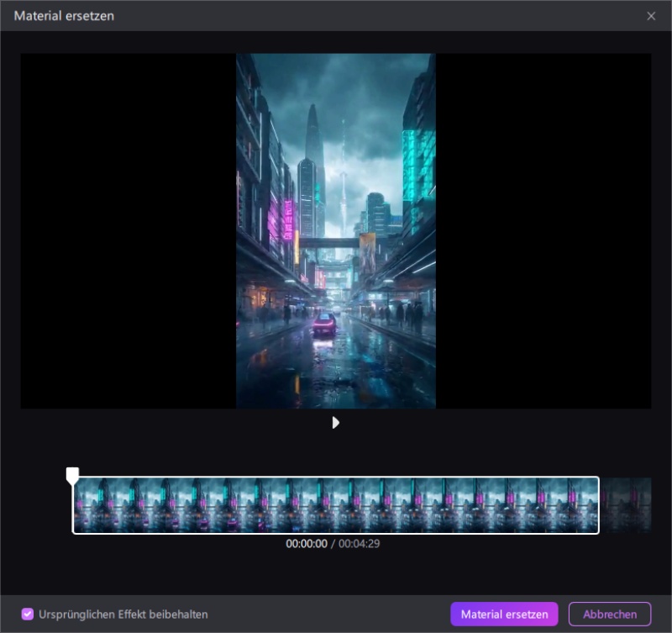This screenshot has width=672, height=633.
Task: Click the Material ersetzen title bar text
Action: [x=64, y=16]
